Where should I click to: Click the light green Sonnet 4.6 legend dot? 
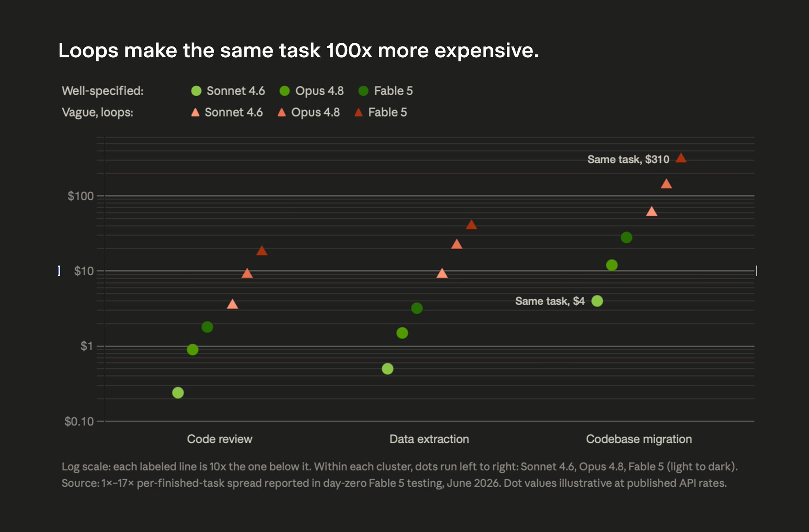pos(196,91)
